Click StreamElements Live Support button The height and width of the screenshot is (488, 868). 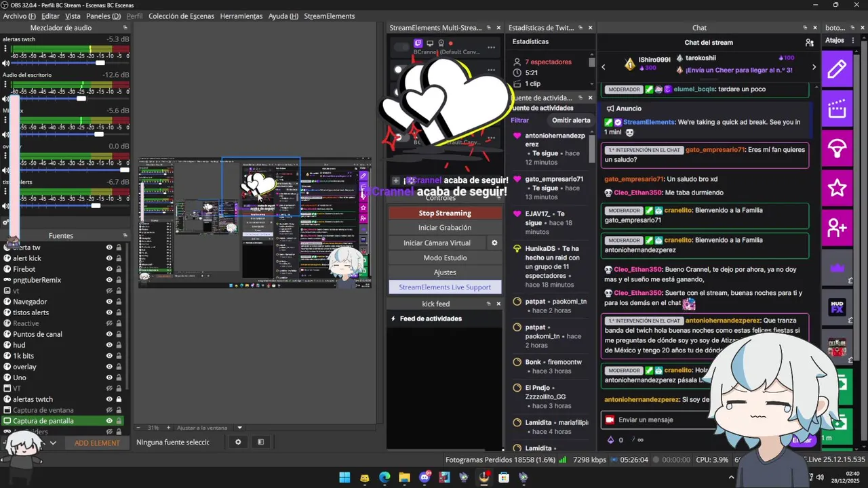click(x=445, y=287)
